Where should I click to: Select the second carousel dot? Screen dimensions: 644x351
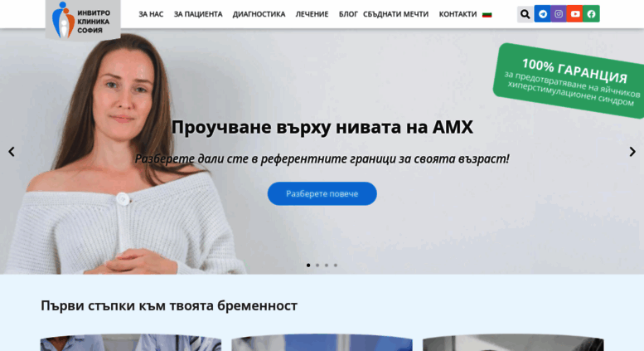tap(317, 265)
